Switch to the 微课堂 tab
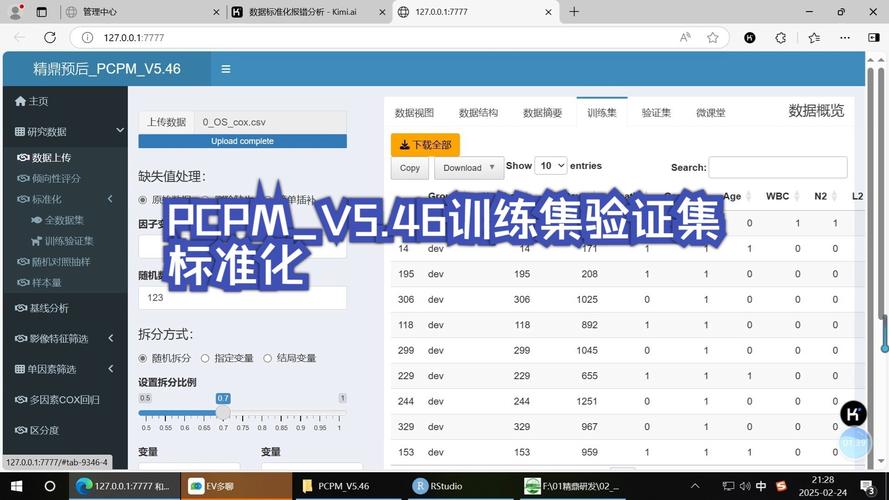The image size is (889, 500). pos(710,113)
